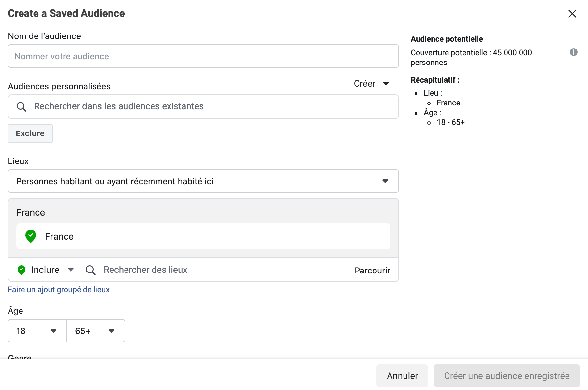Click the magnifier icon for location search
The height and width of the screenshot is (390, 588).
point(90,270)
